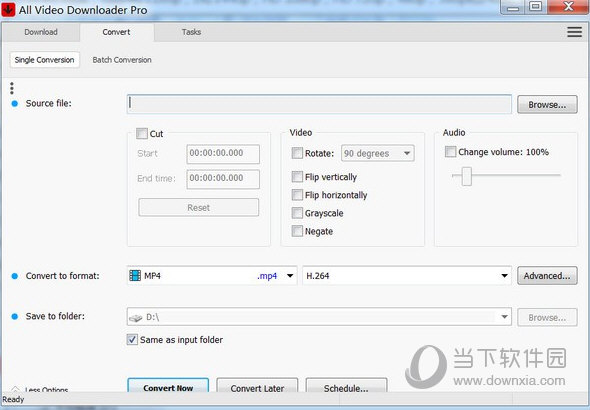Toggle the Rotate checkbox

click(x=297, y=153)
